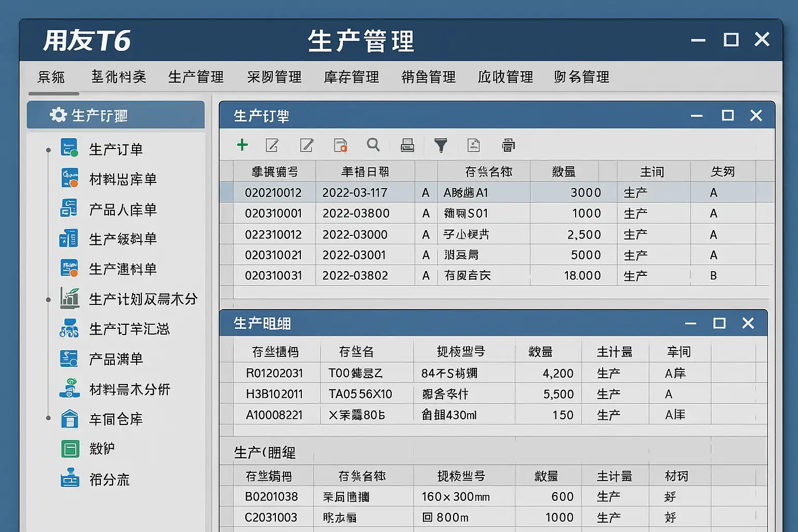Select order number 020310021

tap(273, 255)
